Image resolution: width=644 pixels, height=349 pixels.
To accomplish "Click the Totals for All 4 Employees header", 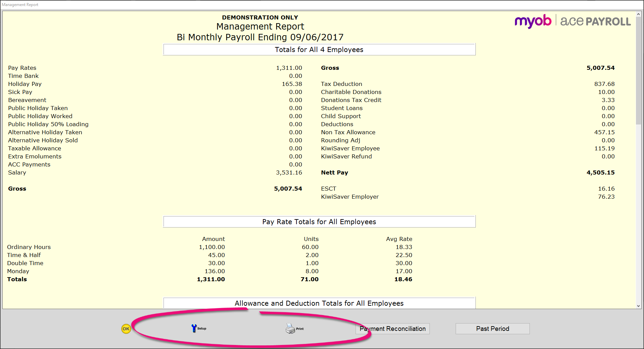I will [x=319, y=50].
